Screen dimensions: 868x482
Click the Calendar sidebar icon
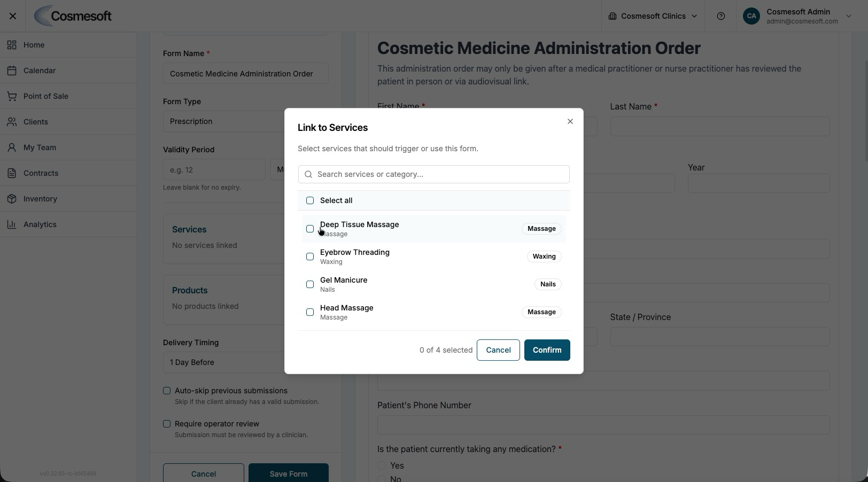click(12, 71)
